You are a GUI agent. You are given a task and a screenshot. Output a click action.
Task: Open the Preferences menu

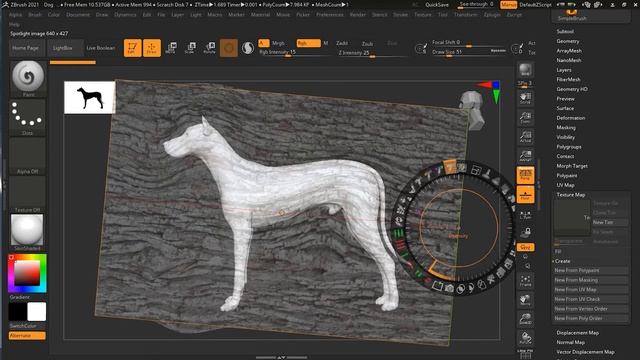coord(330,15)
